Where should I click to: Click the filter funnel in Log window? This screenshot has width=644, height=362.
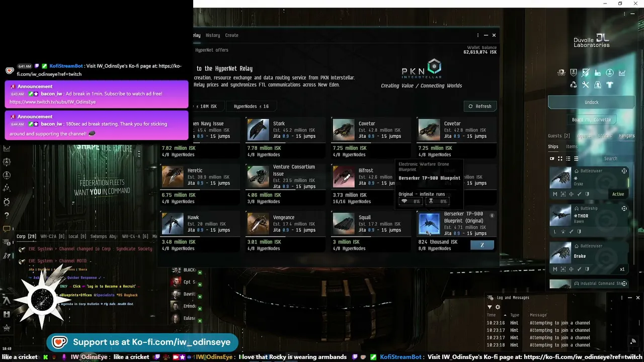coord(490,307)
